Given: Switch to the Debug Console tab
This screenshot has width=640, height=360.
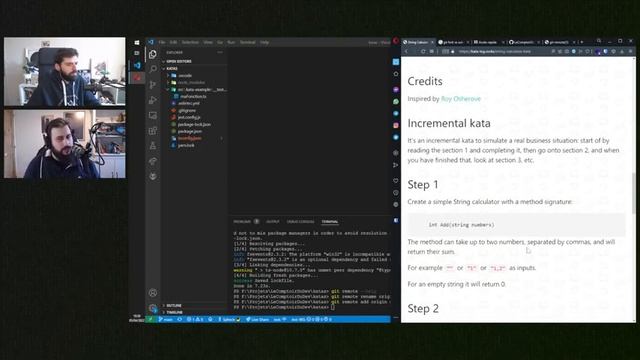Looking at the screenshot, I should [300, 222].
